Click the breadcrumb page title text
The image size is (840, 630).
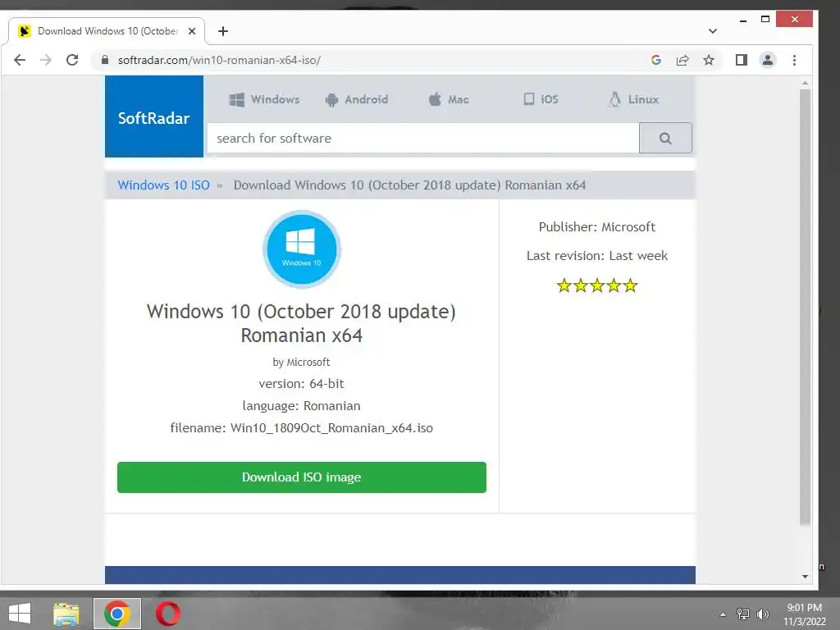click(410, 185)
